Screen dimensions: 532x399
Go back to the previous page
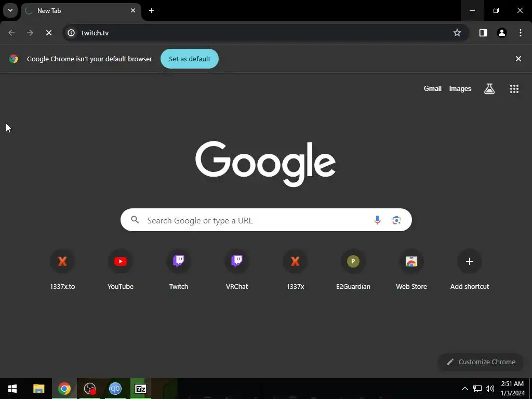tap(11, 33)
